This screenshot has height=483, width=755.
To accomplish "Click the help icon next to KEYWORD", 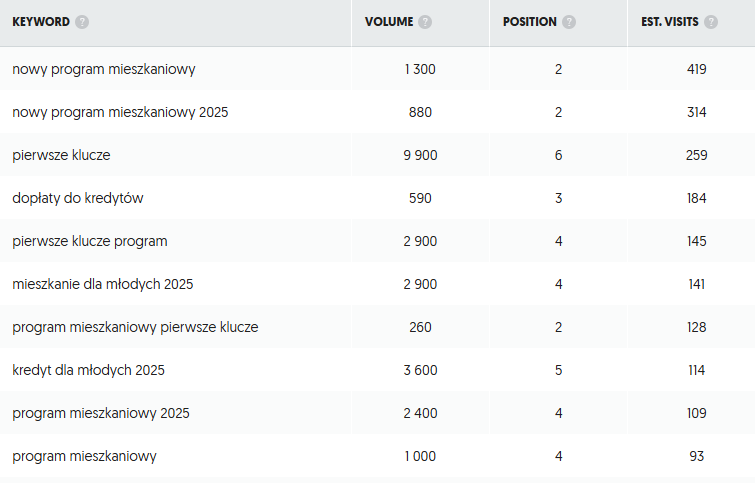I will (x=82, y=22).
